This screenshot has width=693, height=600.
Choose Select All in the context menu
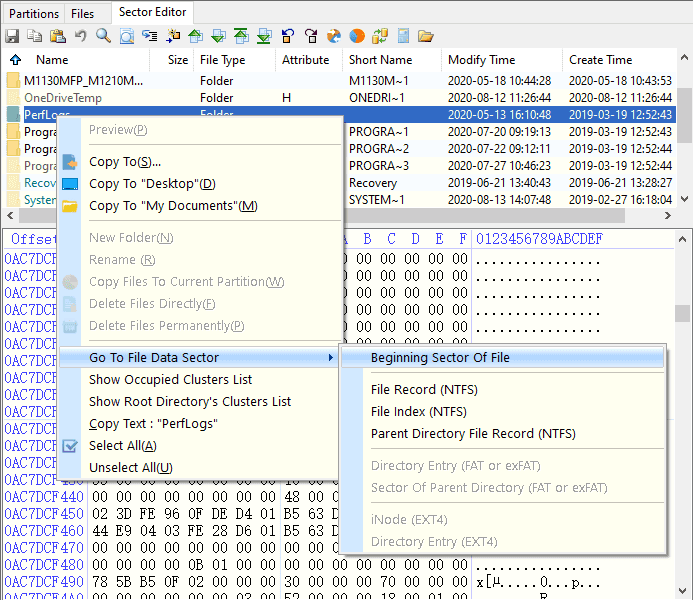tap(122, 446)
